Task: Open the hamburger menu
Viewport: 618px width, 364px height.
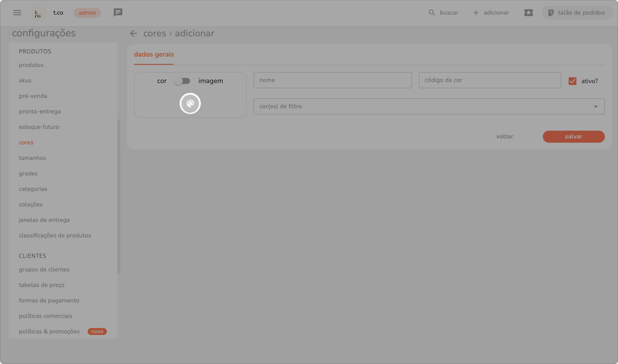Action: point(17,13)
